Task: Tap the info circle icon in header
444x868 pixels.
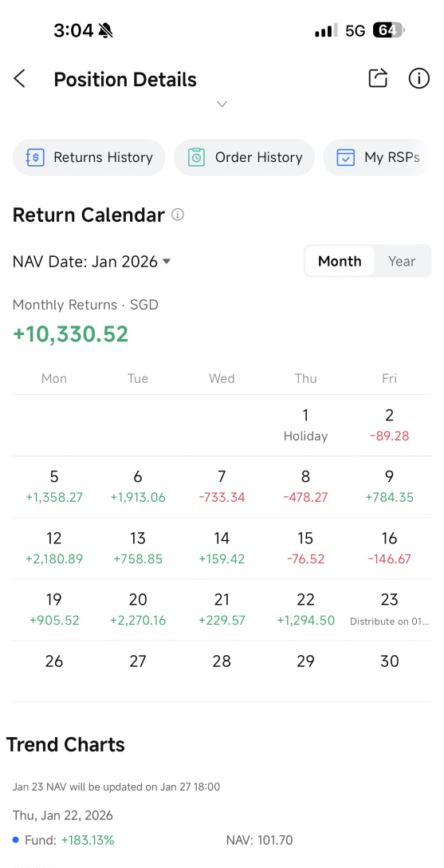Action: 419,78
